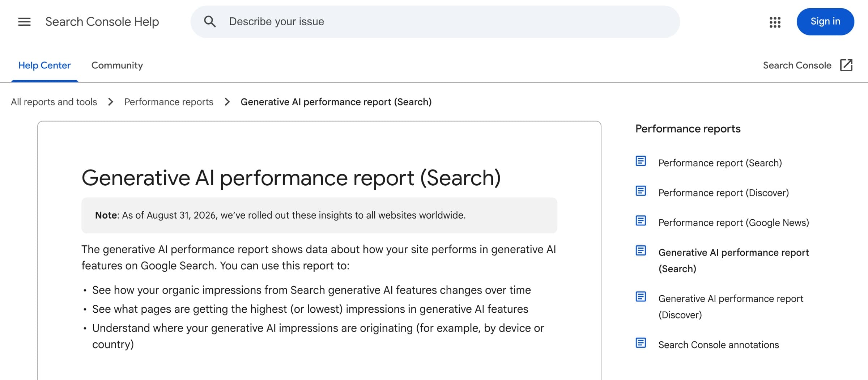Click document icon beside Generative AI report (Discover)
This screenshot has width=868, height=380.
[641, 297]
